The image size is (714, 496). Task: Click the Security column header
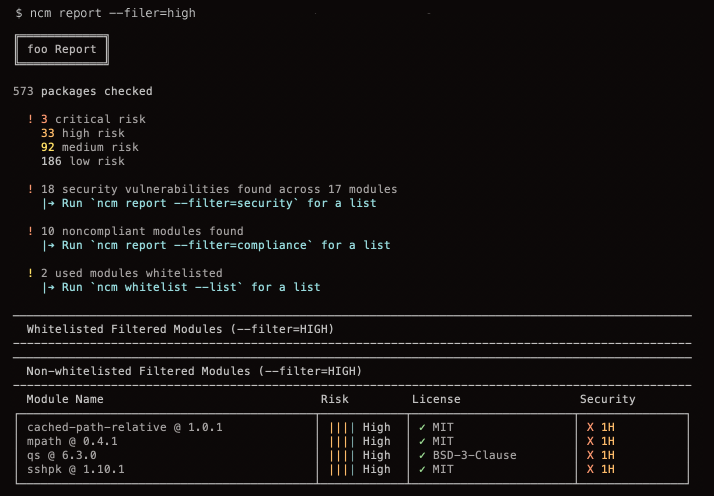[x=607, y=399]
